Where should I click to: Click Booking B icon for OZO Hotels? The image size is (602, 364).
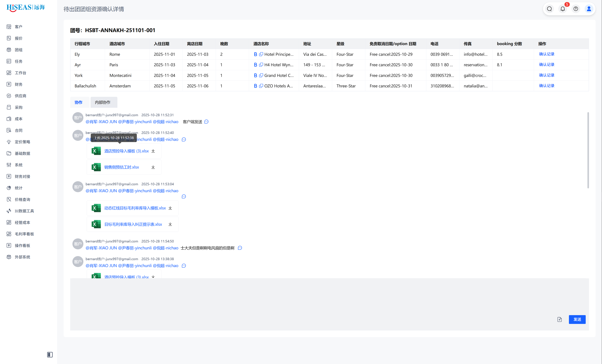coord(255,86)
